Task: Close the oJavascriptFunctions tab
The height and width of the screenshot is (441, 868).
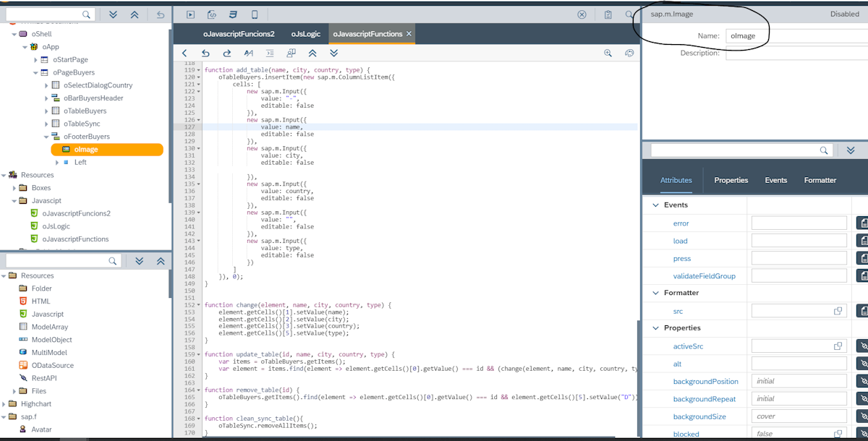Action: pos(409,34)
